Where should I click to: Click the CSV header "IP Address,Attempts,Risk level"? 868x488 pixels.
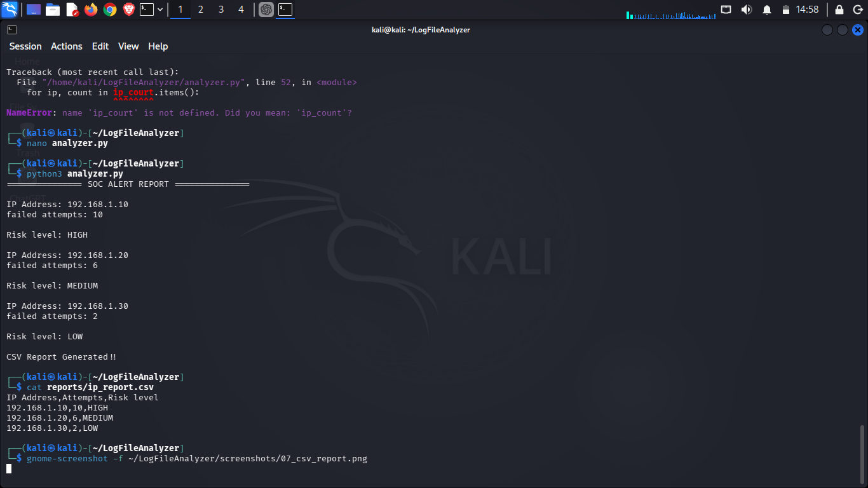click(83, 398)
